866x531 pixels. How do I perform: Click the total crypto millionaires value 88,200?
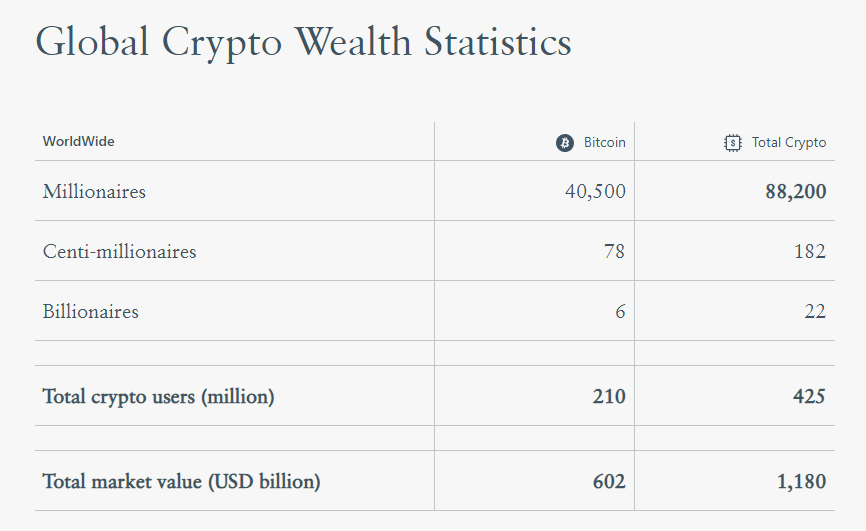coord(796,192)
